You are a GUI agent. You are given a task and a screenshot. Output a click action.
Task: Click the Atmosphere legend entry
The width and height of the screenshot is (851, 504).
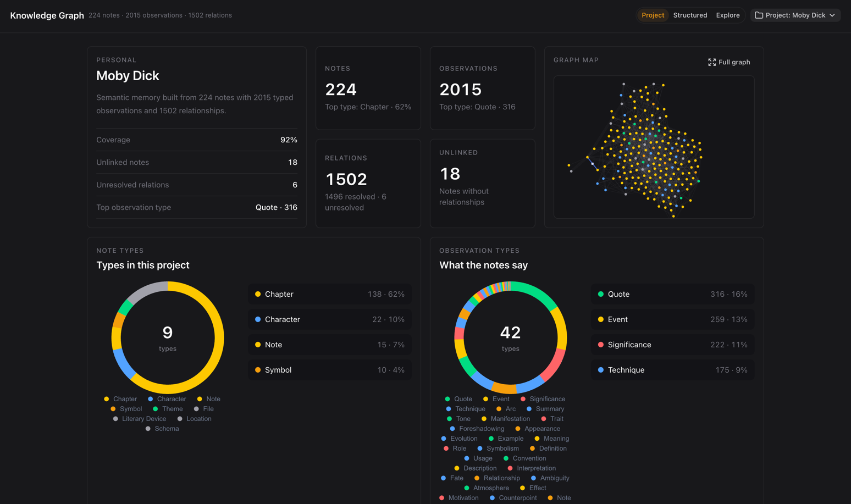487,488
